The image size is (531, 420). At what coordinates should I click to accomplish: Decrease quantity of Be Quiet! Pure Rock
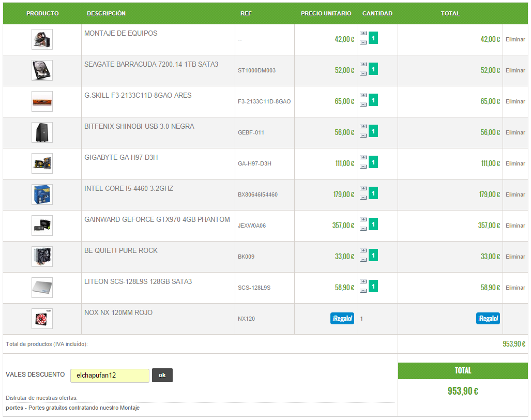point(363,260)
